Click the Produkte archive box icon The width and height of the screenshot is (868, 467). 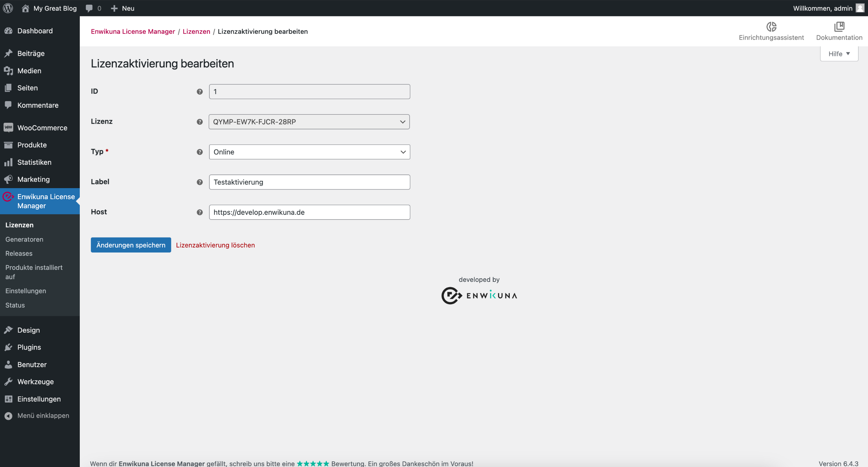8,145
